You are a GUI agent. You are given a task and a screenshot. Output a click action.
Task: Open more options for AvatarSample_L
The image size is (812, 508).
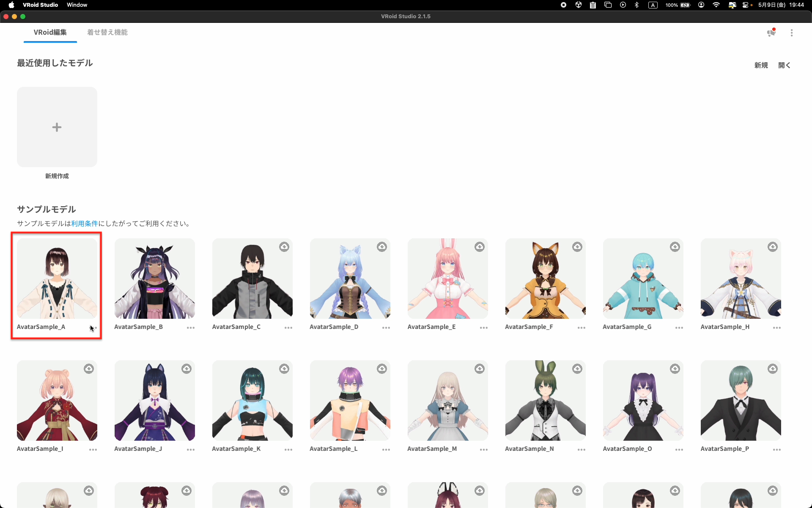(x=386, y=450)
